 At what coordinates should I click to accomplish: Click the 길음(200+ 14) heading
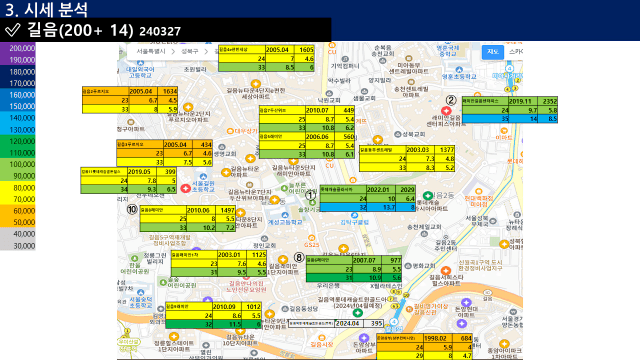[x=80, y=30]
